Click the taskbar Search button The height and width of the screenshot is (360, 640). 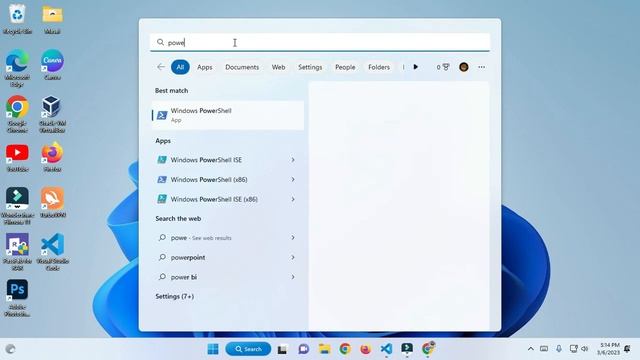pos(248,349)
